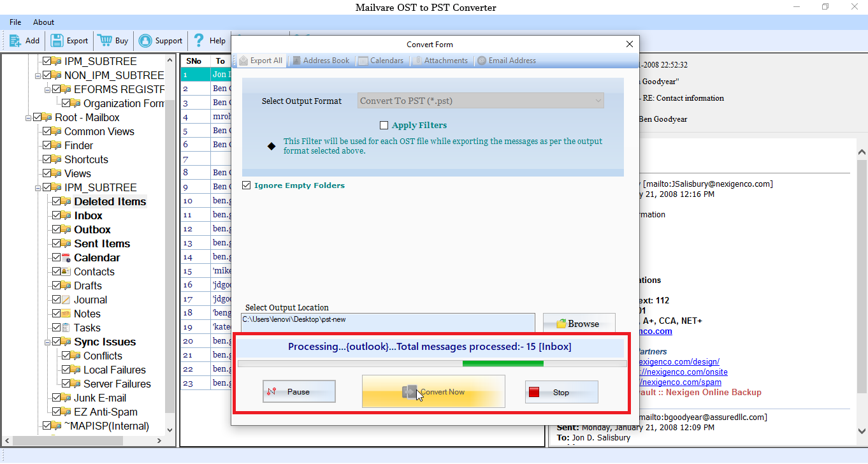Click the Stop button

(x=561, y=392)
